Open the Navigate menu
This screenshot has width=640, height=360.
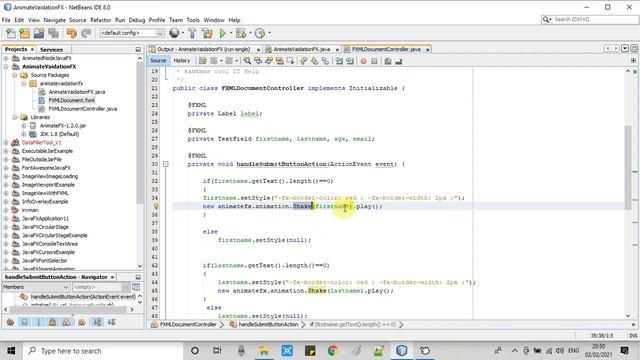point(54,20)
